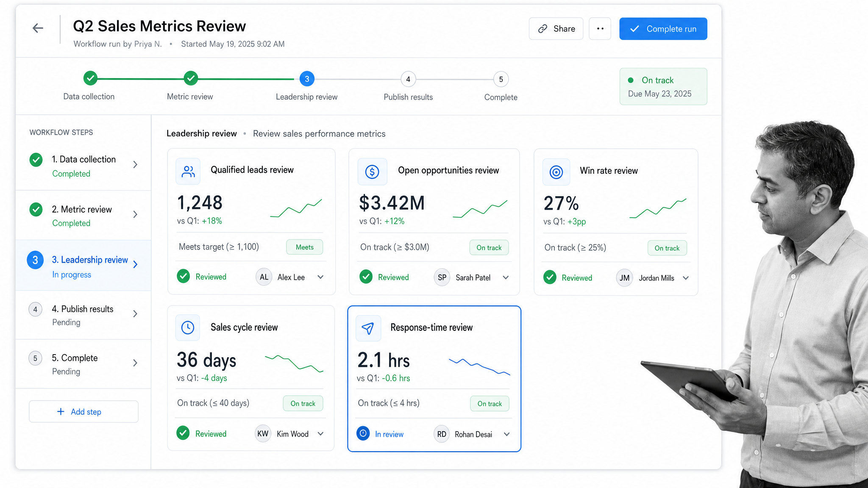Click the AL avatar initials
868x488 pixels.
pos(264,277)
